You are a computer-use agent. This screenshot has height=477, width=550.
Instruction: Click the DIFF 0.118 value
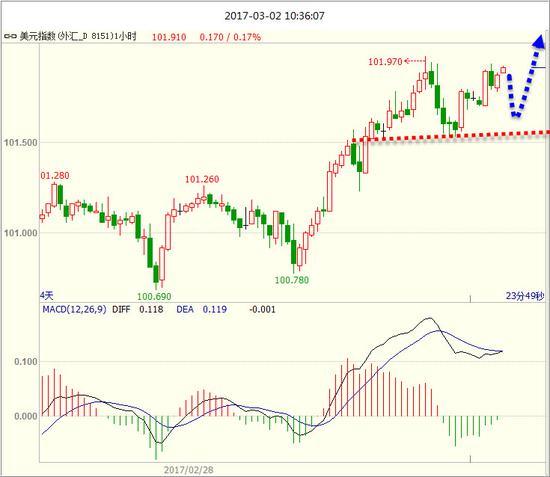pos(138,309)
